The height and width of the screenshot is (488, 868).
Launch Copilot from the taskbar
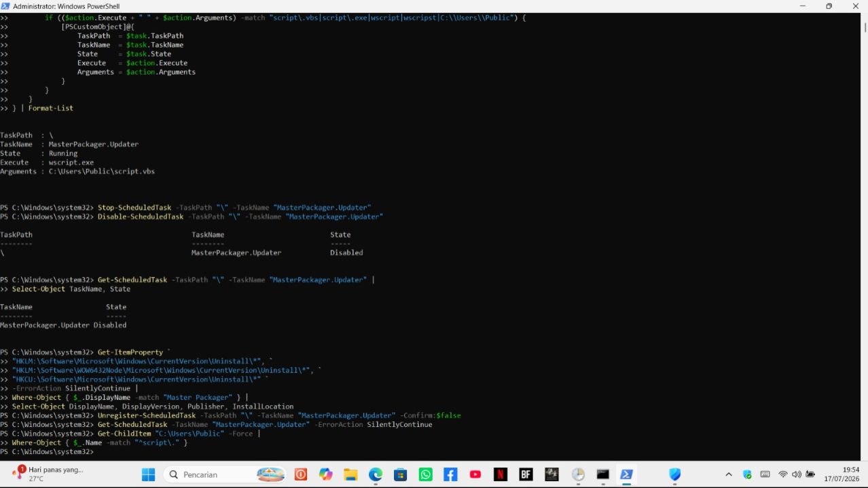(326, 474)
